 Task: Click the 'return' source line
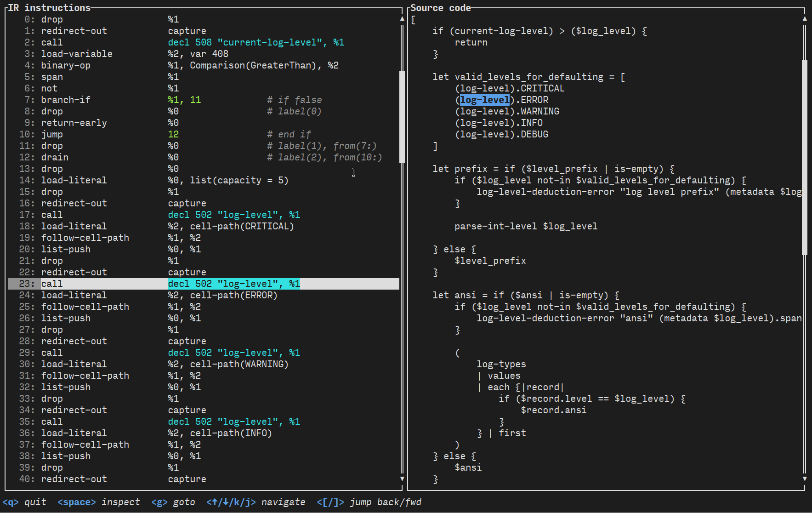click(x=471, y=42)
